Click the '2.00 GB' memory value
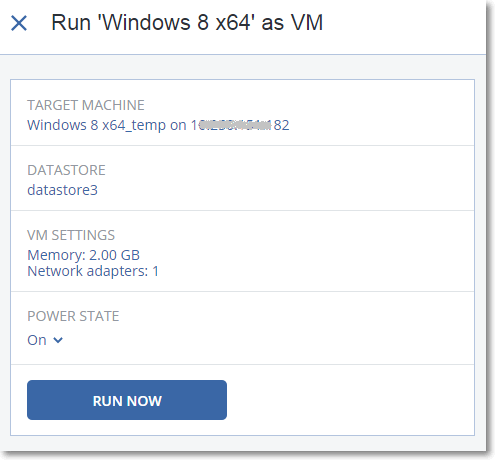This screenshot has width=495, height=460. click(x=114, y=255)
